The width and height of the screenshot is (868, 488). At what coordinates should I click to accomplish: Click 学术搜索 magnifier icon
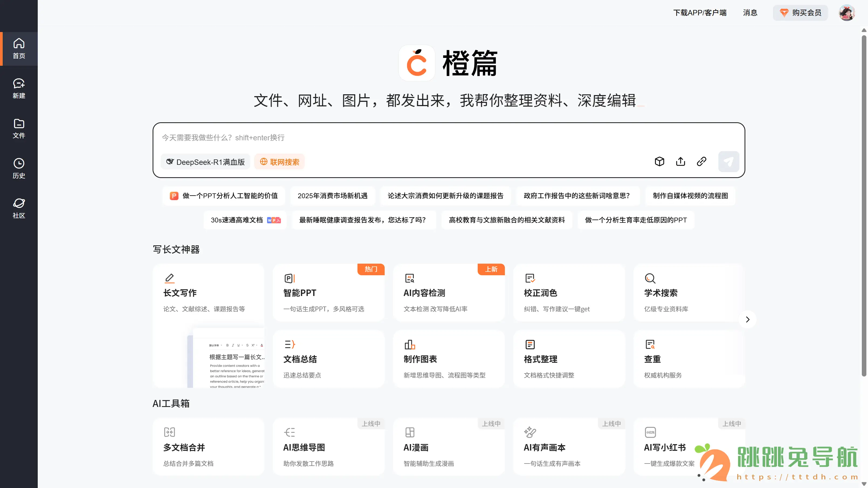coord(650,278)
